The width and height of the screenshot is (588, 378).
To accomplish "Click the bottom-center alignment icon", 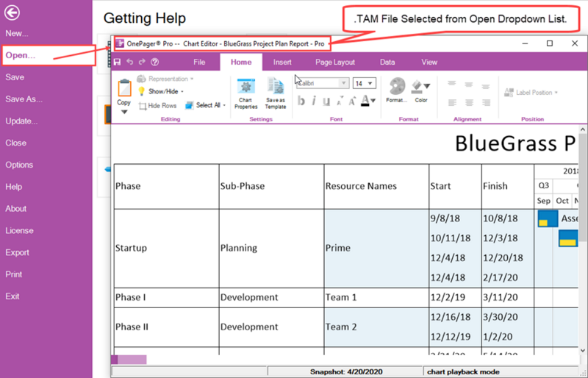I will (469, 102).
